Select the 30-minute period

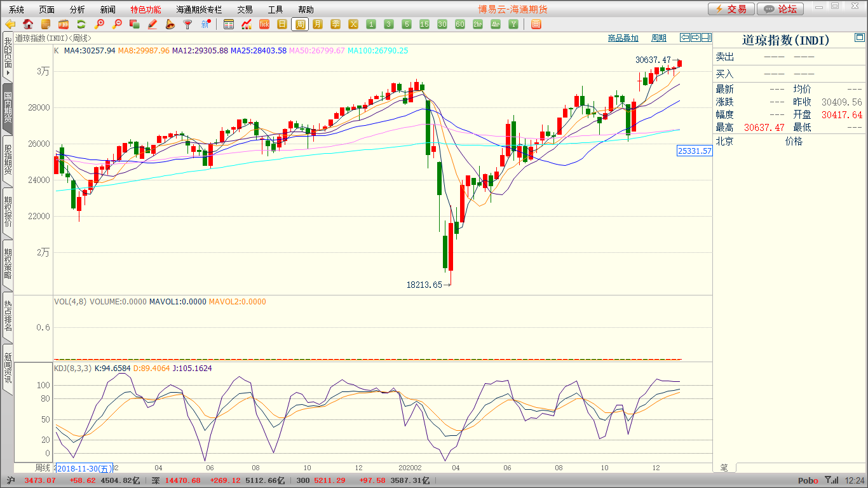(x=442, y=24)
